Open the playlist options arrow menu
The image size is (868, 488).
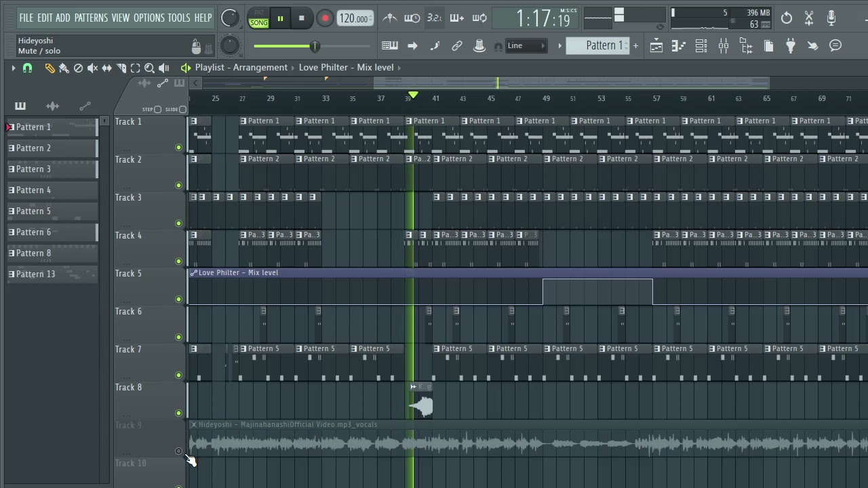pos(13,68)
